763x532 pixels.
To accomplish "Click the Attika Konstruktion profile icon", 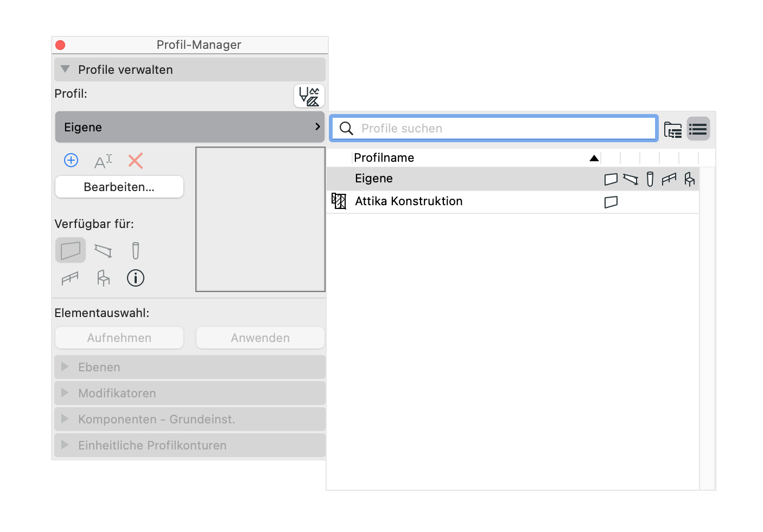I will click(x=339, y=201).
